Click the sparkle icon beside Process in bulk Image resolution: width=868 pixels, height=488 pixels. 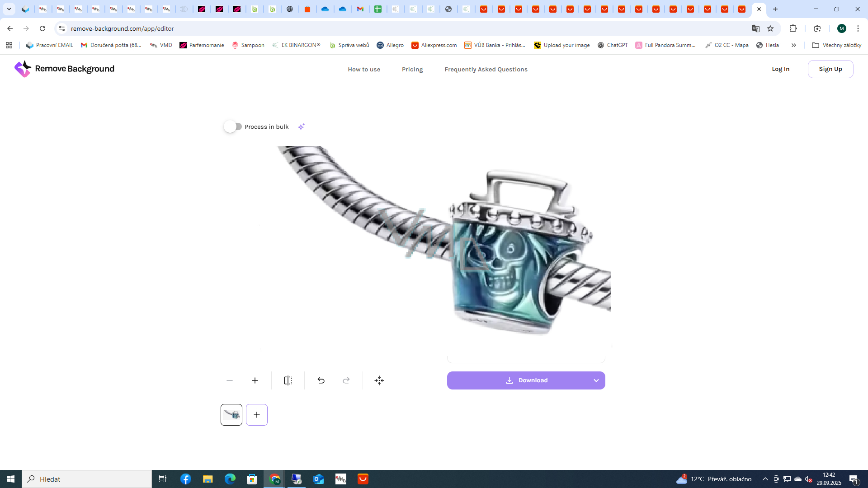tap(302, 127)
